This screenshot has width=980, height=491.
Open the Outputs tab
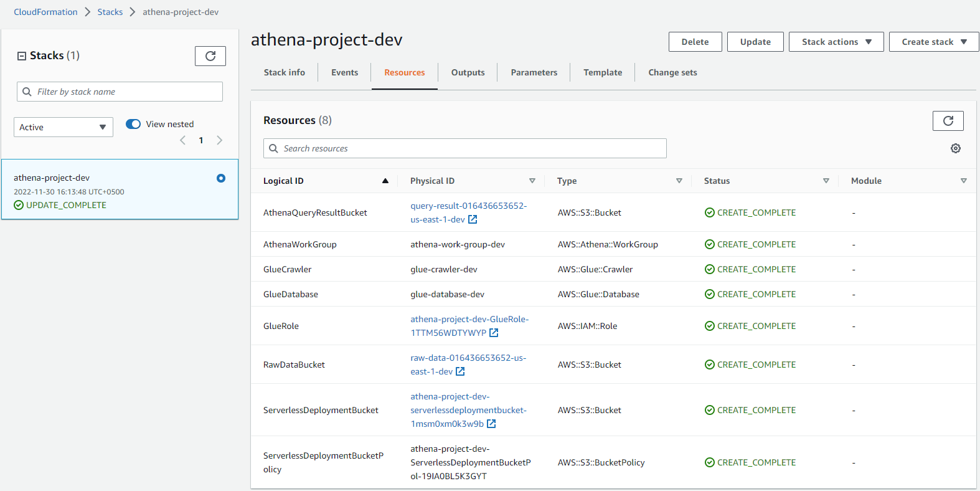coord(468,72)
